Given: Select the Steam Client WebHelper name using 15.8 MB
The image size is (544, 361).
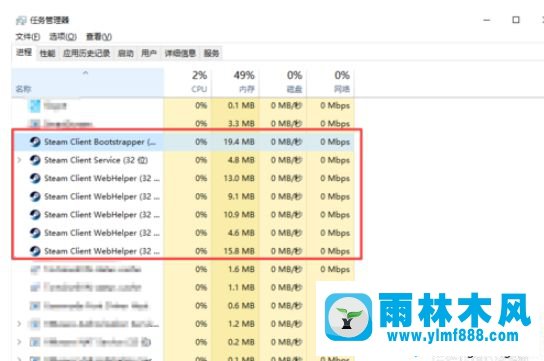Looking at the screenshot, I should pos(102,251).
